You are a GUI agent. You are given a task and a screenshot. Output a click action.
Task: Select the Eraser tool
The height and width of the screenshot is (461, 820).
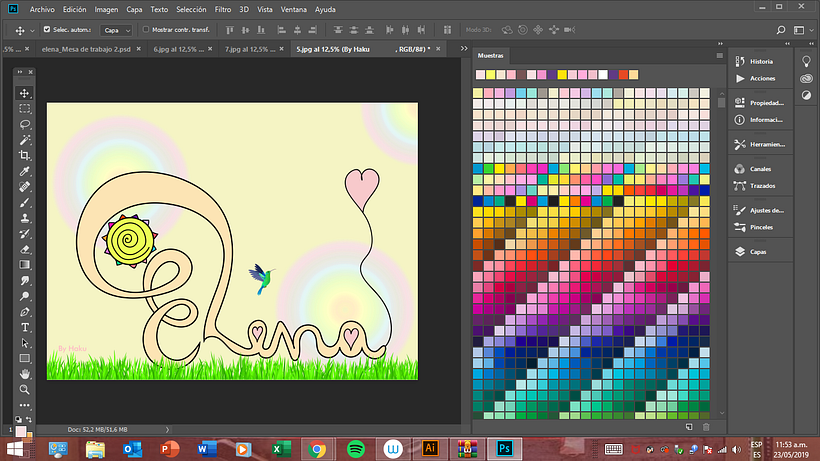pos(25,249)
